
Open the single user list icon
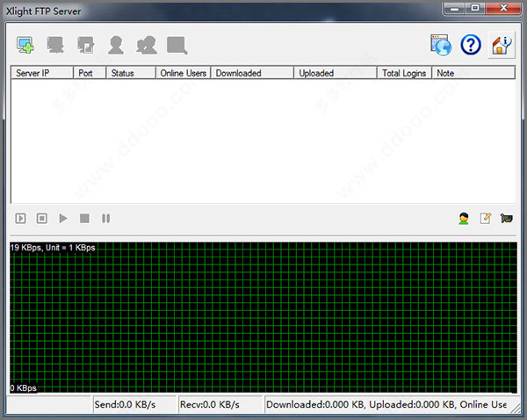tap(116, 45)
